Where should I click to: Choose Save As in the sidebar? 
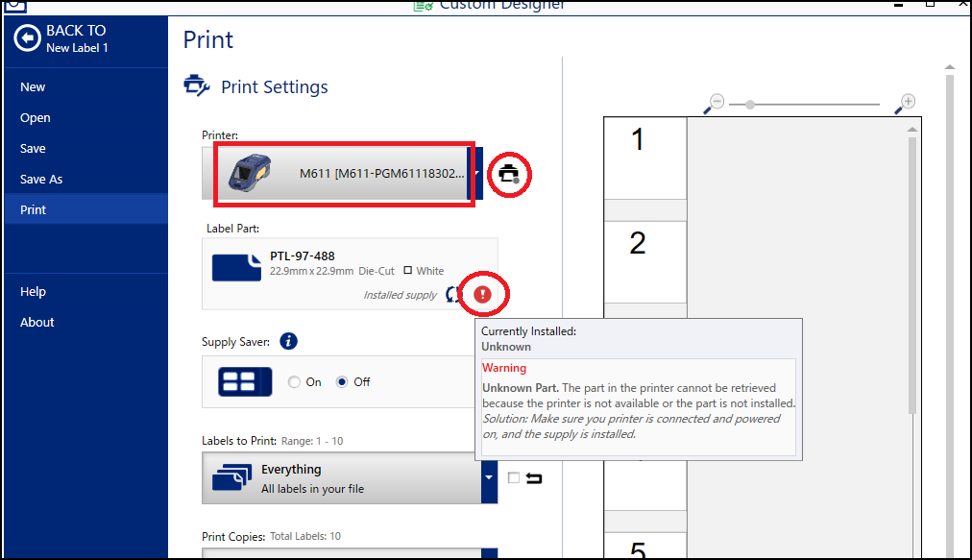(x=41, y=180)
